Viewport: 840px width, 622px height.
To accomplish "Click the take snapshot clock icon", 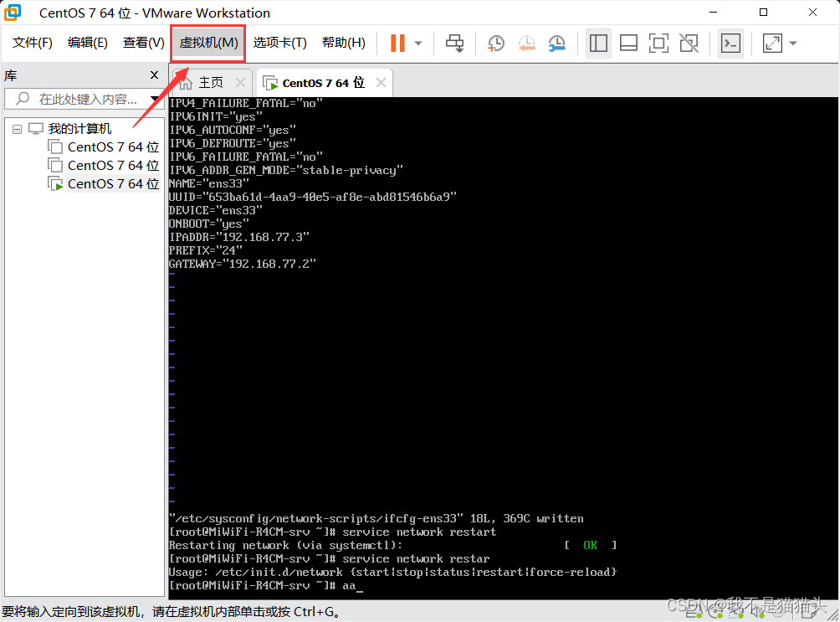I will (496, 43).
